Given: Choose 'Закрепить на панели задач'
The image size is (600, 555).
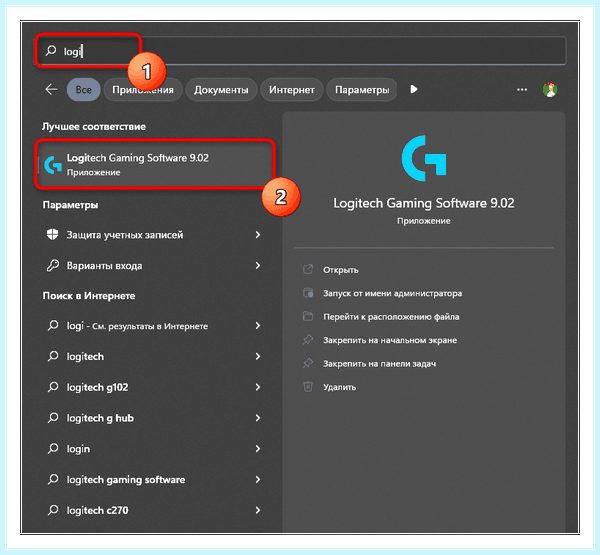Looking at the screenshot, I should tap(379, 364).
